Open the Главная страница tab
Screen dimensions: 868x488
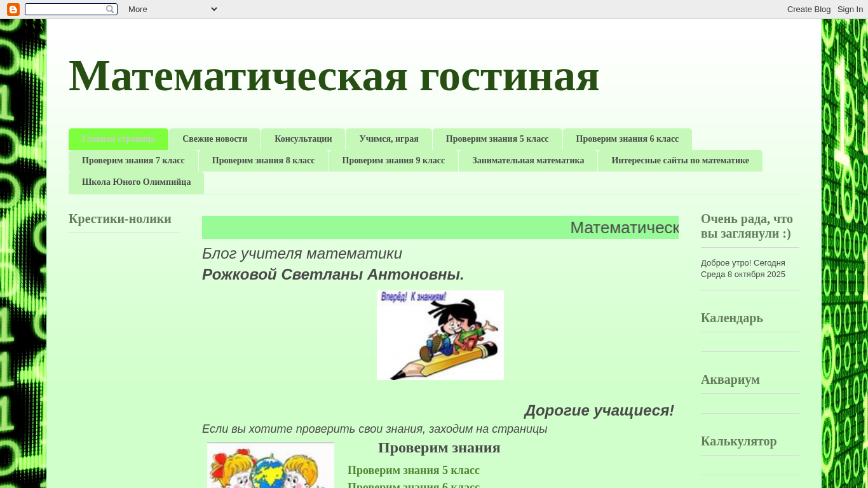(118, 139)
